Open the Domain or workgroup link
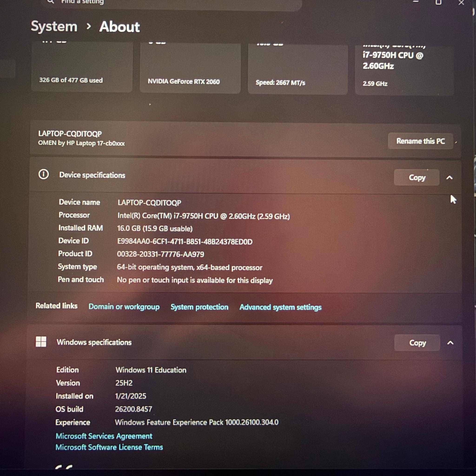This screenshot has width=476, height=476. point(124,307)
